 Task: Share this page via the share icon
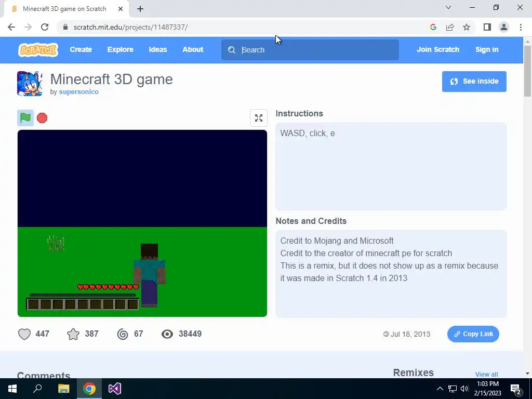click(450, 27)
